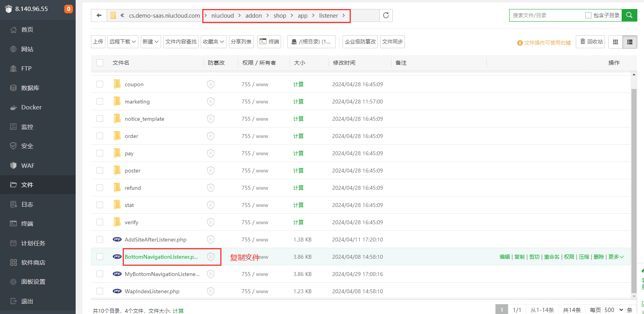Expand 更多 options for BottomNavigationListener file

click(x=616, y=257)
